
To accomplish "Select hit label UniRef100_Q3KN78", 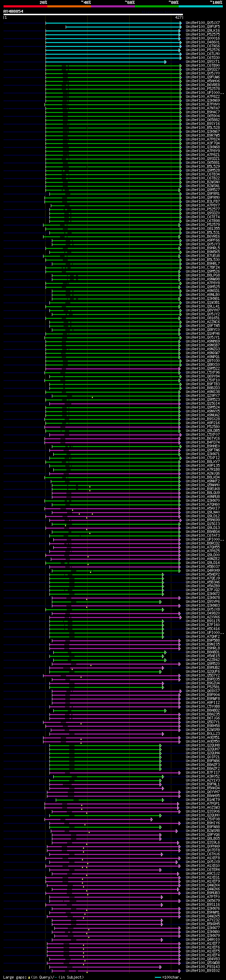I will click(203, 598).
